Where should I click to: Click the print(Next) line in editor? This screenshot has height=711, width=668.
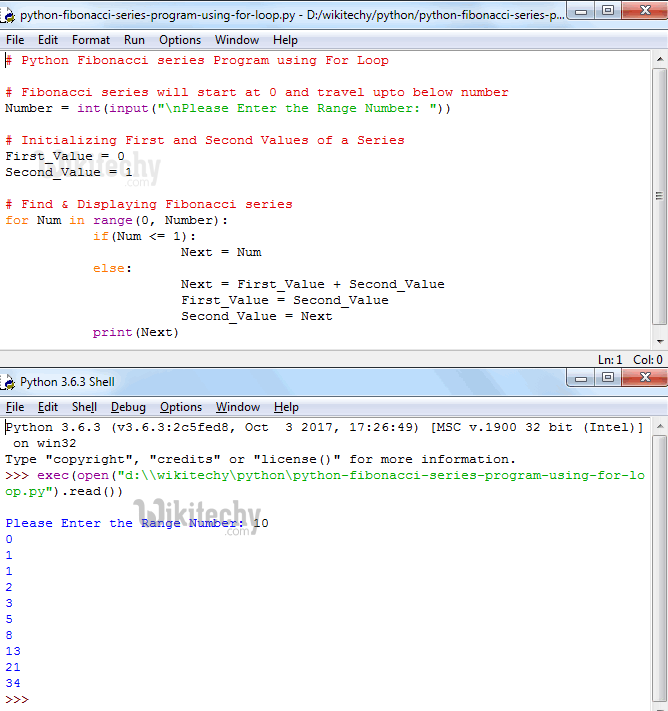pyautogui.click(x=136, y=332)
